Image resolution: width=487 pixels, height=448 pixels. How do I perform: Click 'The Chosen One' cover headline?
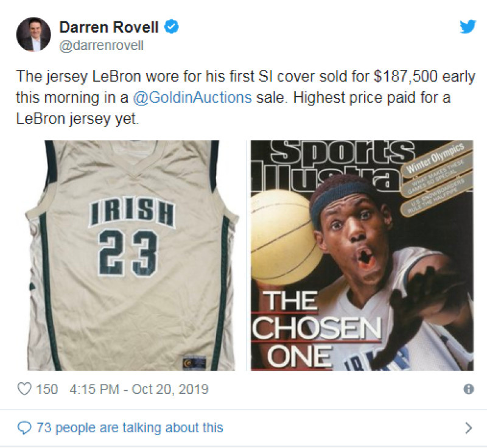(x=316, y=329)
